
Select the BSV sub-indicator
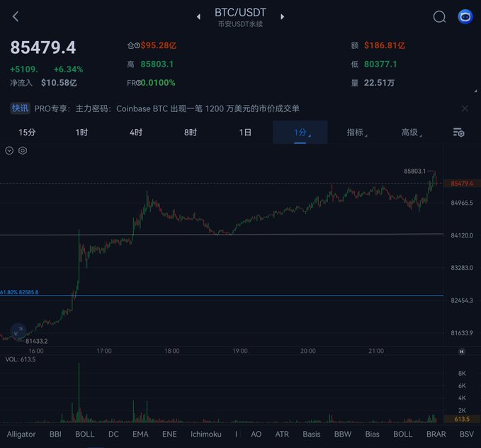pos(467,434)
